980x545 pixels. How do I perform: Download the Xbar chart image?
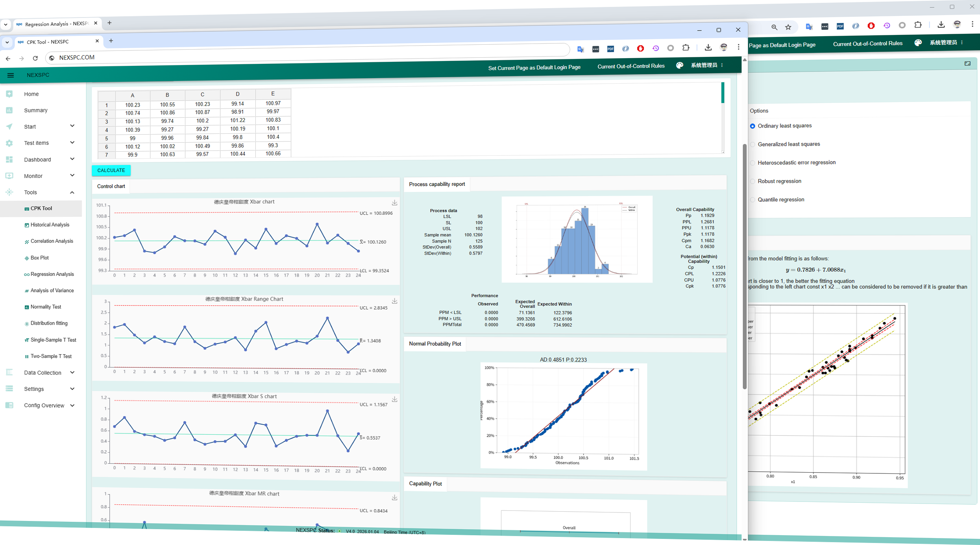pos(393,202)
